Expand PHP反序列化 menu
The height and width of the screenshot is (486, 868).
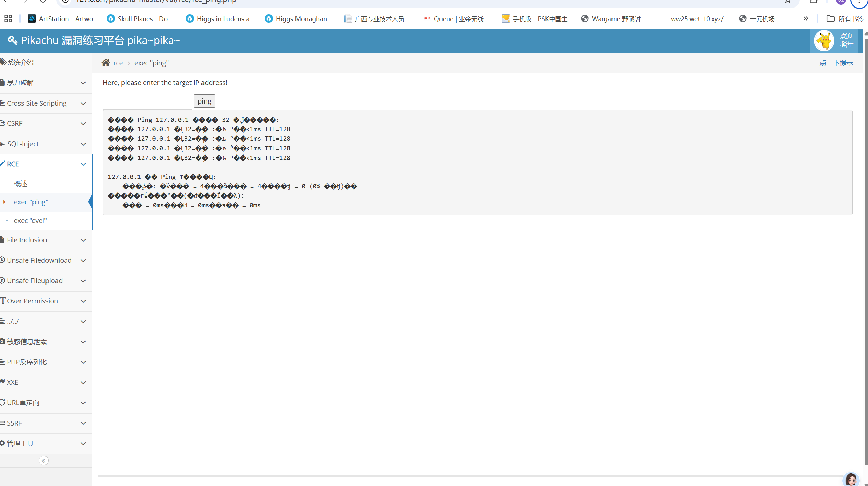[x=46, y=362]
